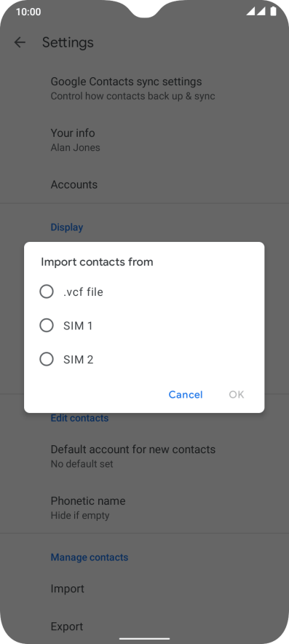The image size is (289, 644).
Task: Tap the second cellular signal icon
Action: (x=261, y=12)
